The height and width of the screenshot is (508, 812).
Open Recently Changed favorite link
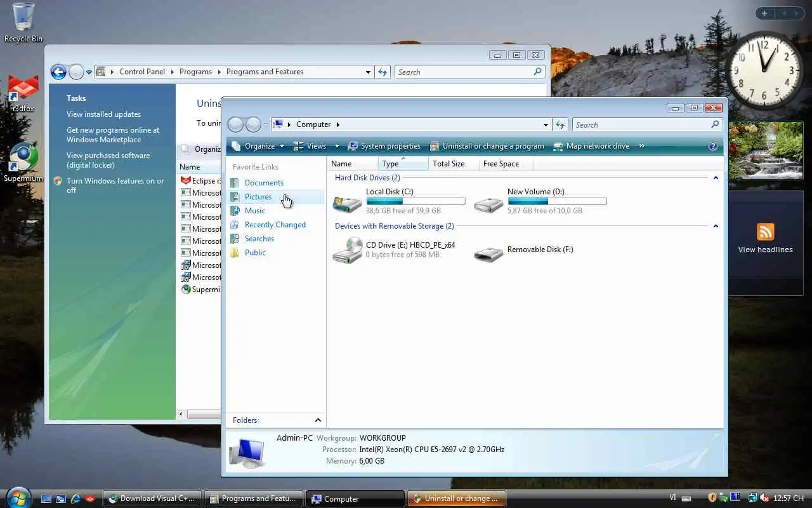pyautogui.click(x=275, y=225)
